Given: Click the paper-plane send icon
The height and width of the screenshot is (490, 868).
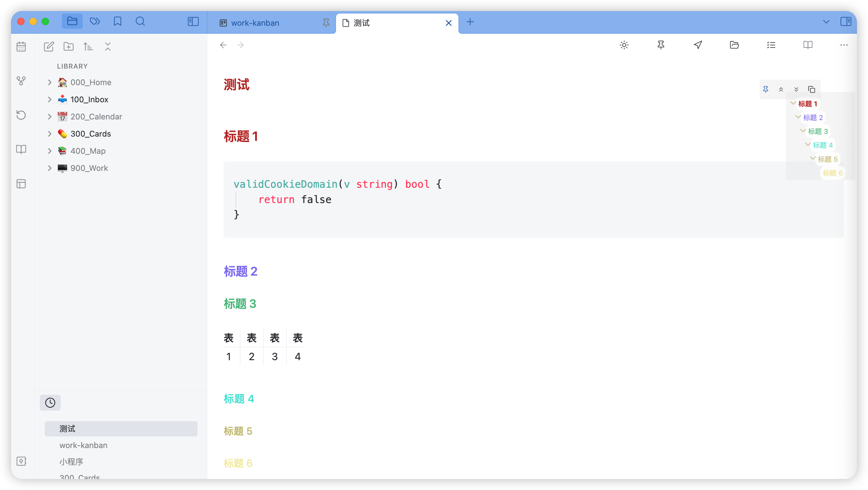Looking at the screenshot, I should coord(697,45).
